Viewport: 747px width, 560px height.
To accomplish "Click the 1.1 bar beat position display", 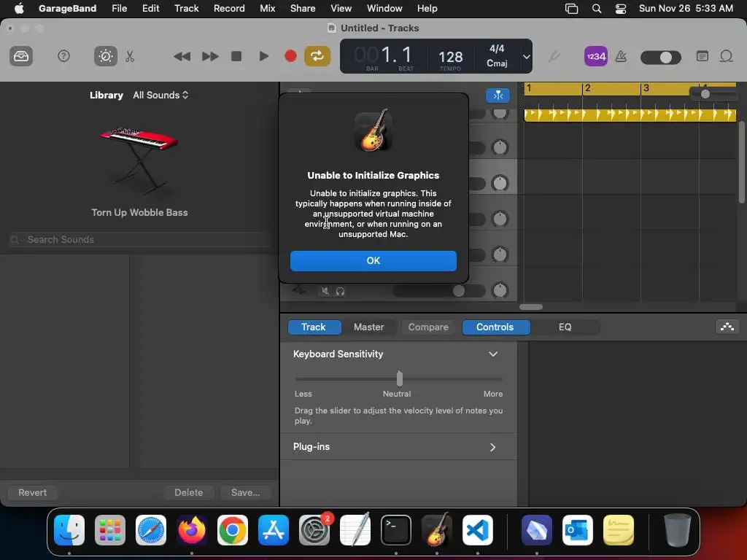I will (x=396, y=55).
